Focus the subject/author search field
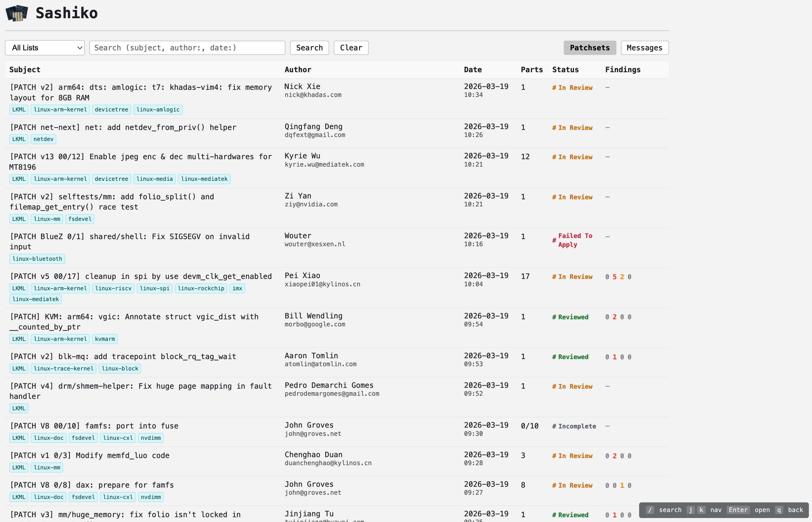 point(187,48)
